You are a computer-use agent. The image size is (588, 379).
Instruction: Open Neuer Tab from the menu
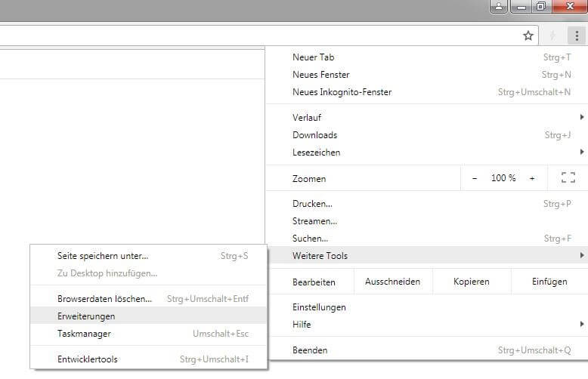coord(314,57)
